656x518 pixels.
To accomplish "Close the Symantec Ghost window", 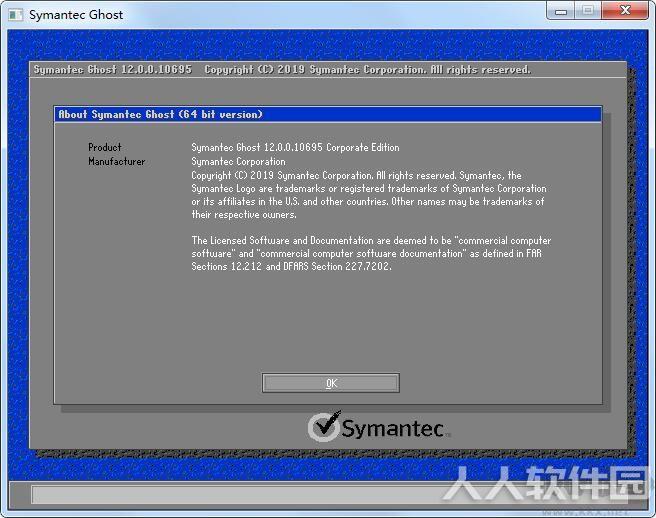I will (x=625, y=10).
